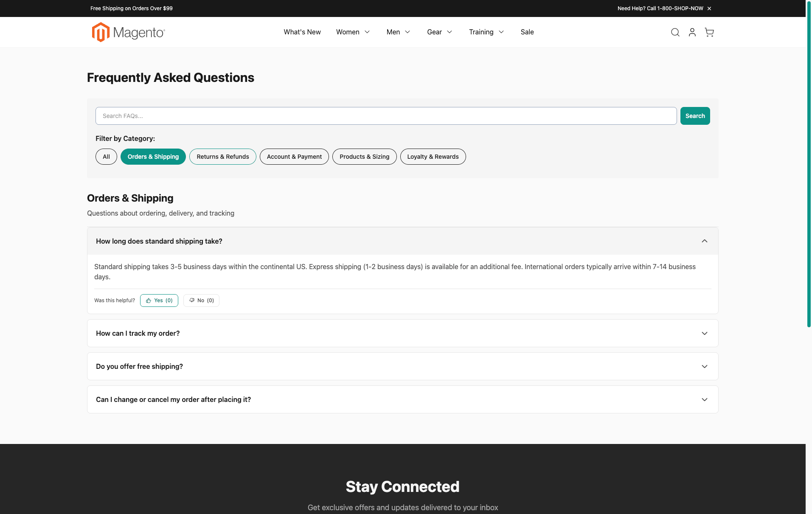Screen dimensions: 812x514
Task: Open the user account icon
Action: [x=692, y=32]
